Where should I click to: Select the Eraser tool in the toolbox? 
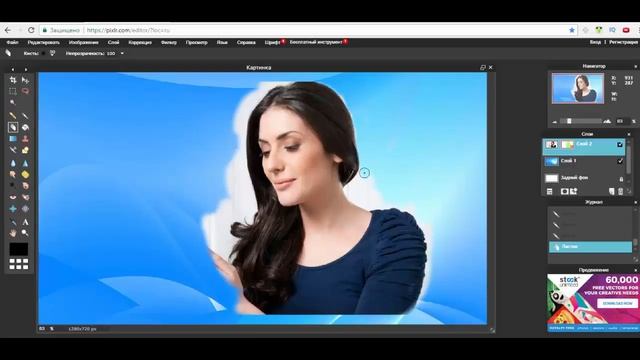tap(13, 127)
